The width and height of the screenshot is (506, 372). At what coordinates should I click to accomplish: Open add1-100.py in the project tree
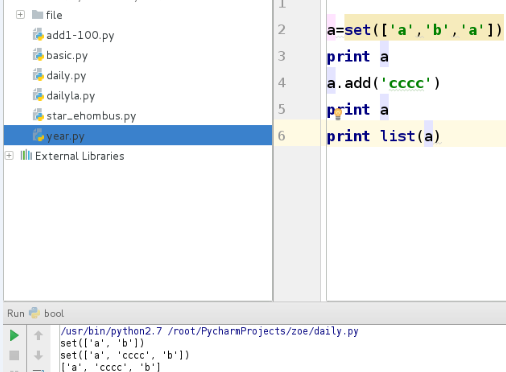80,35
